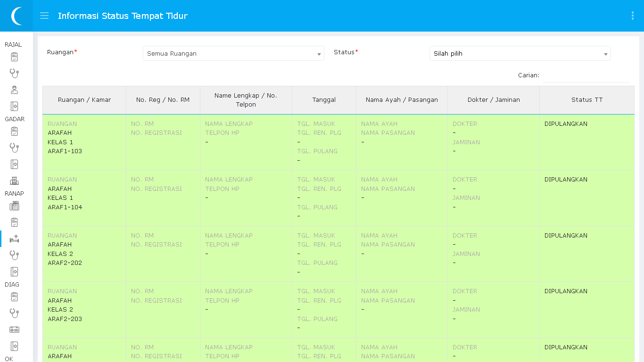
Task: Open GADAR clipboard checklist icon
Action: click(14, 132)
